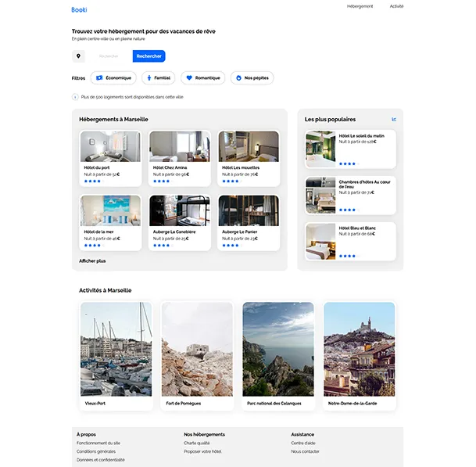Click the Hôtel Bleu et Blanc title
This screenshot has height=467, width=476.
(x=357, y=228)
